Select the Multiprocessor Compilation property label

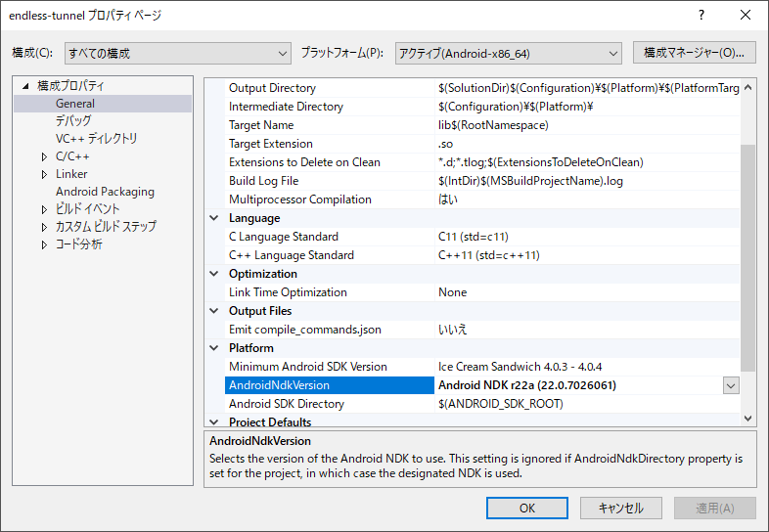[299, 199]
